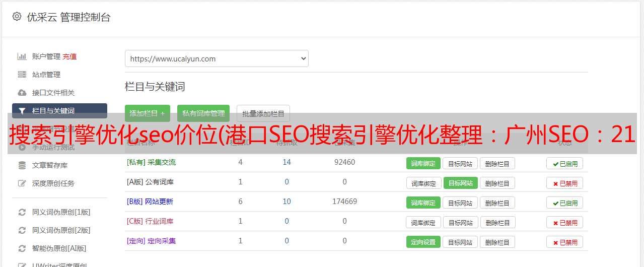This screenshot has width=644, height=267.
Task: Select 栏目与关键词 sidebar item
Action: [x=59, y=111]
